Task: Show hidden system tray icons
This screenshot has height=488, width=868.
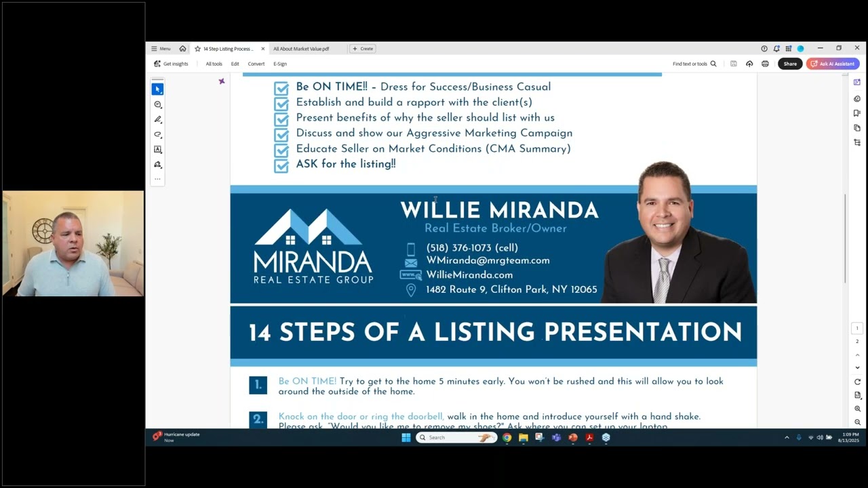Action: click(787, 437)
